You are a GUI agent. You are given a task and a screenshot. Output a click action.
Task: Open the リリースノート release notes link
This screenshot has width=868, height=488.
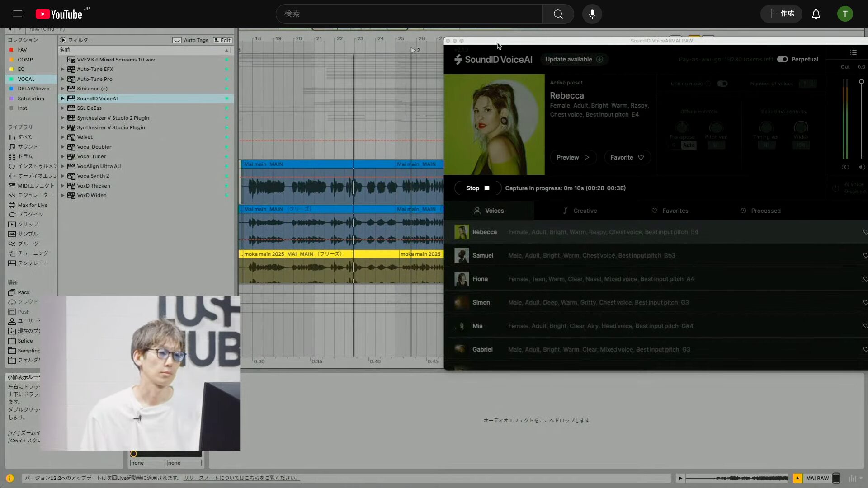click(241, 478)
